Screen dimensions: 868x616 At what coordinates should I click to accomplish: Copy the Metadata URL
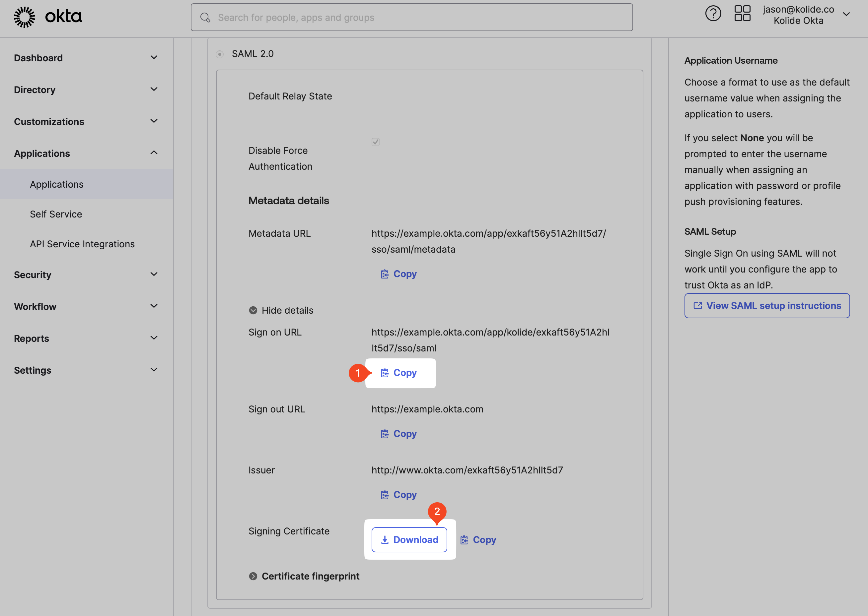tap(398, 274)
